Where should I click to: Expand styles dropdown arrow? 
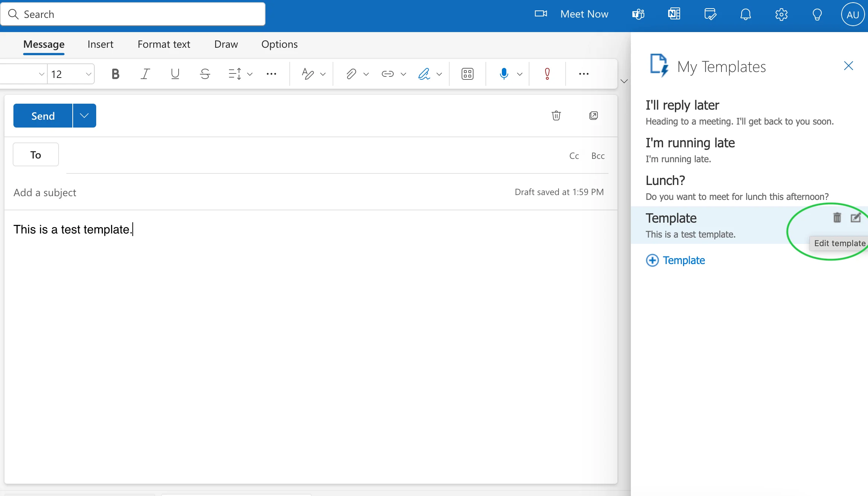coord(323,74)
